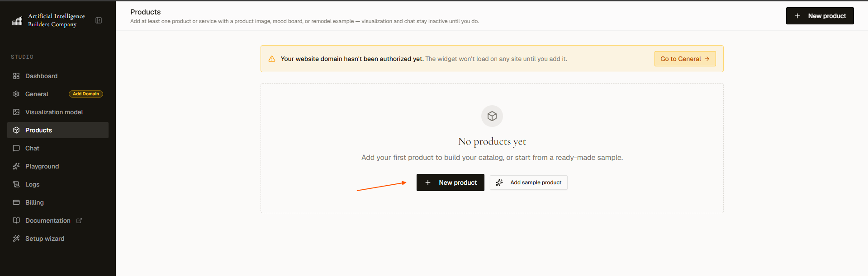Click the Logs scroll icon

click(16, 184)
